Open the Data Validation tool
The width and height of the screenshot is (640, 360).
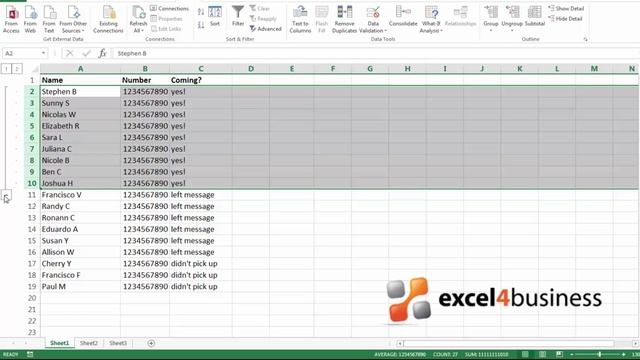pyautogui.click(x=373, y=19)
